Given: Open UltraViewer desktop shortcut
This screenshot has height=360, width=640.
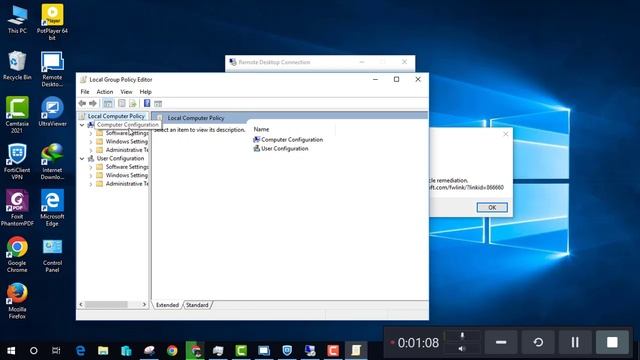Looking at the screenshot, I should 52,112.
